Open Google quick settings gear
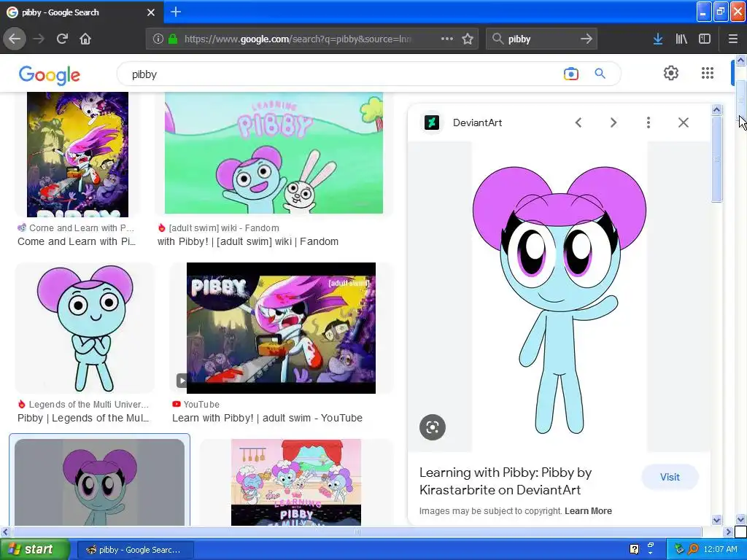The height and width of the screenshot is (560, 747). (x=671, y=73)
